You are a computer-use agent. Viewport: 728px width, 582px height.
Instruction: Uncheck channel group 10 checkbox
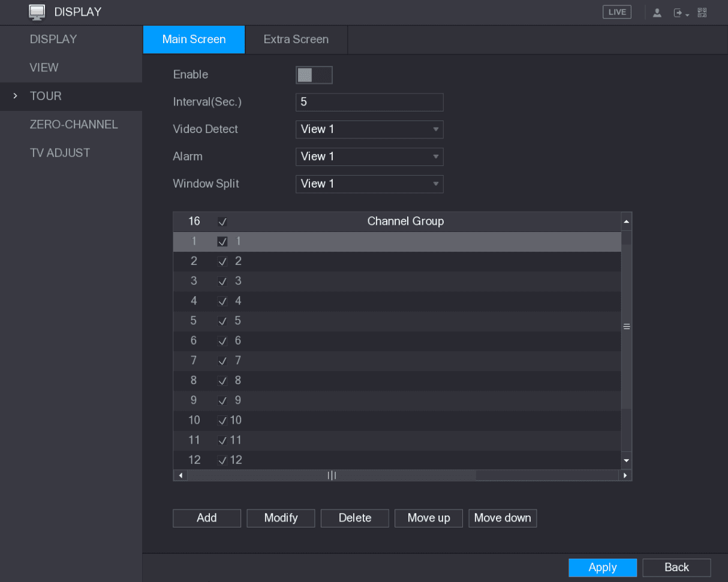(222, 420)
